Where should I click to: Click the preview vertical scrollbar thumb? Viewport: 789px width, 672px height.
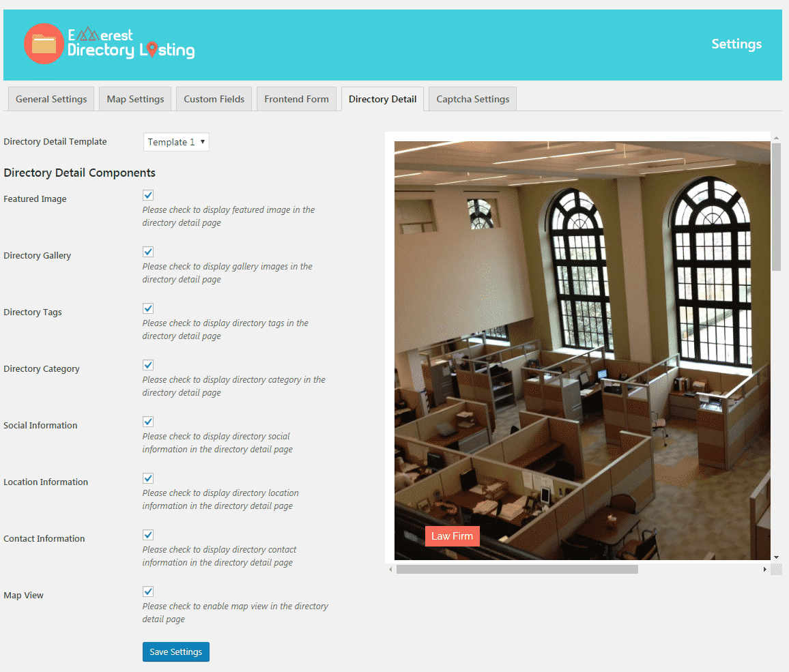(x=777, y=207)
